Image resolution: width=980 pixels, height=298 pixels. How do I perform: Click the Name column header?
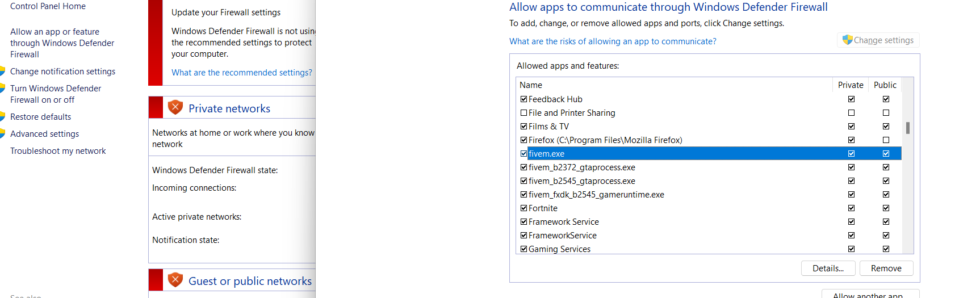coord(531,85)
